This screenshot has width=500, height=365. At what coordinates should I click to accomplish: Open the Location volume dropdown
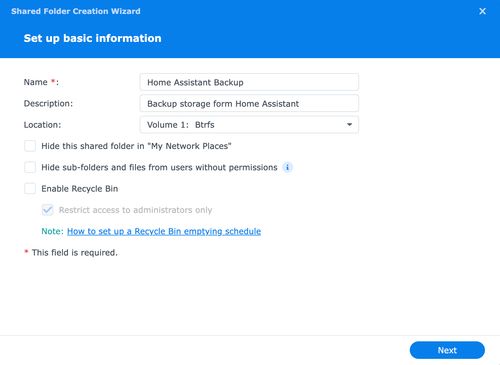(x=249, y=125)
